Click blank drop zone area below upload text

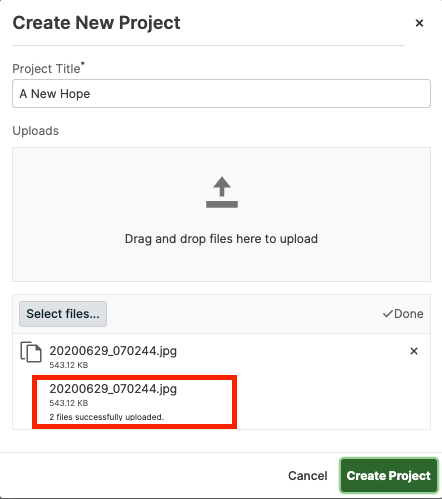click(221, 263)
